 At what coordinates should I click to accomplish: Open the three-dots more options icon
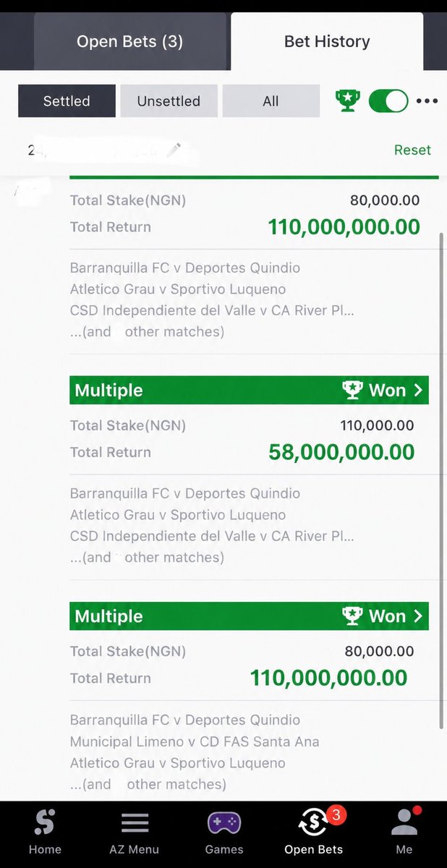pos(427,101)
